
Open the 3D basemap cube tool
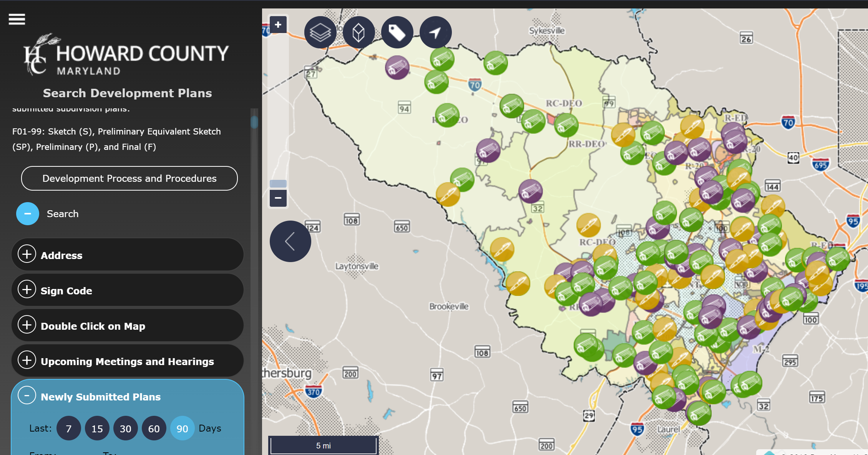point(358,32)
